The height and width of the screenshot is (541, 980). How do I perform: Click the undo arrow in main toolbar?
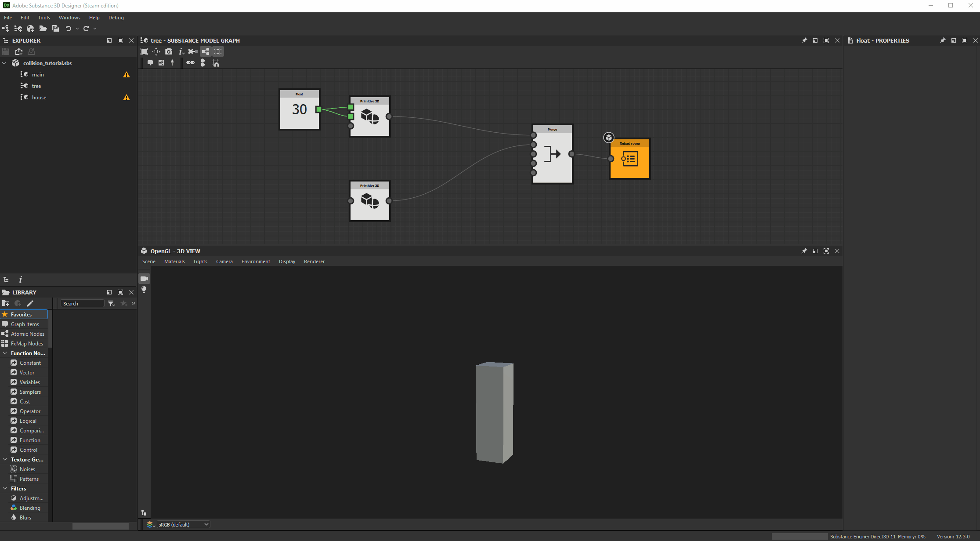pyautogui.click(x=68, y=29)
